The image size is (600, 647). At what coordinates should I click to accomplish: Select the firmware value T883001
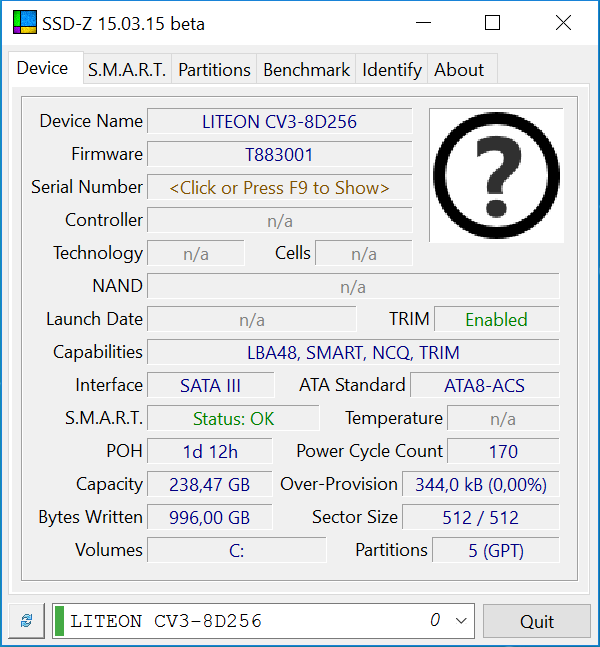click(x=280, y=154)
